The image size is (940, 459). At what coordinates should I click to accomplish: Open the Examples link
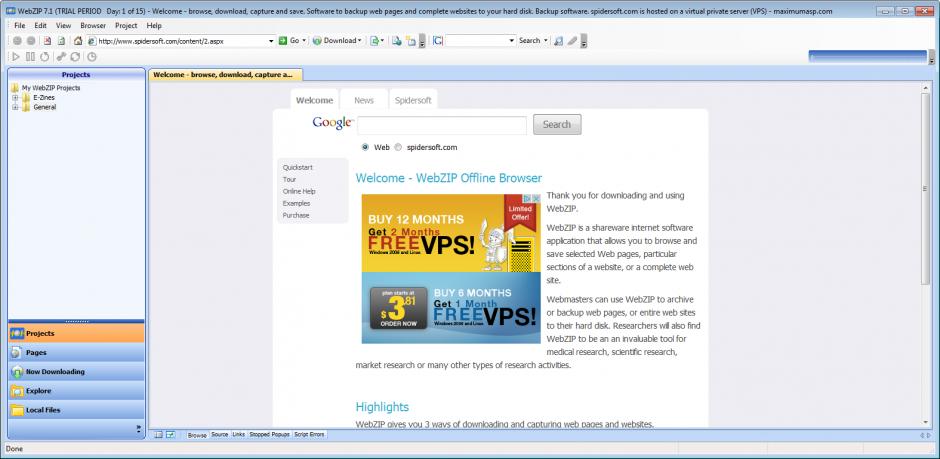point(297,203)
